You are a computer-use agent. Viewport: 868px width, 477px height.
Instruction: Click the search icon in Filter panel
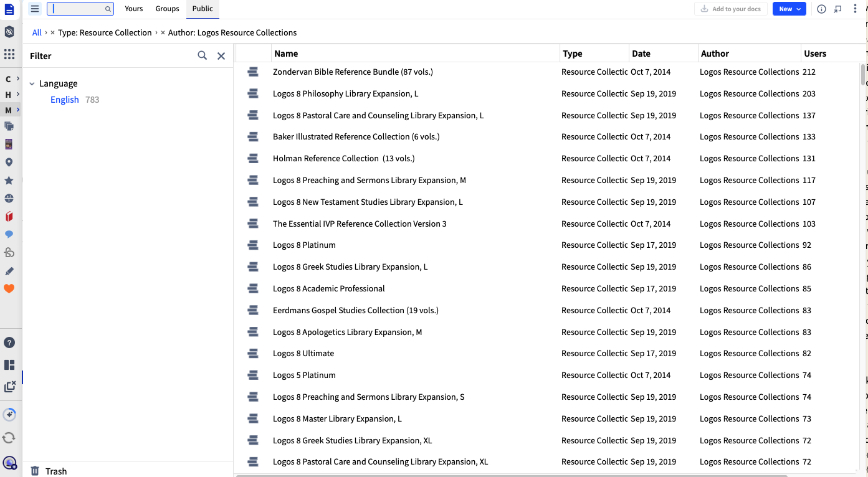click(x=202, y=55)
